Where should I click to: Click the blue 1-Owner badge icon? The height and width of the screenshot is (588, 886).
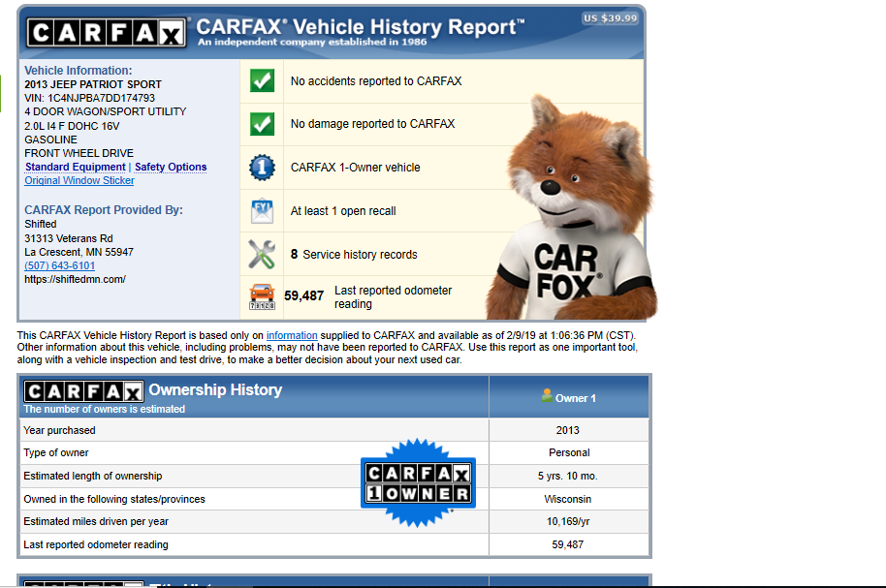pos(262,168)
